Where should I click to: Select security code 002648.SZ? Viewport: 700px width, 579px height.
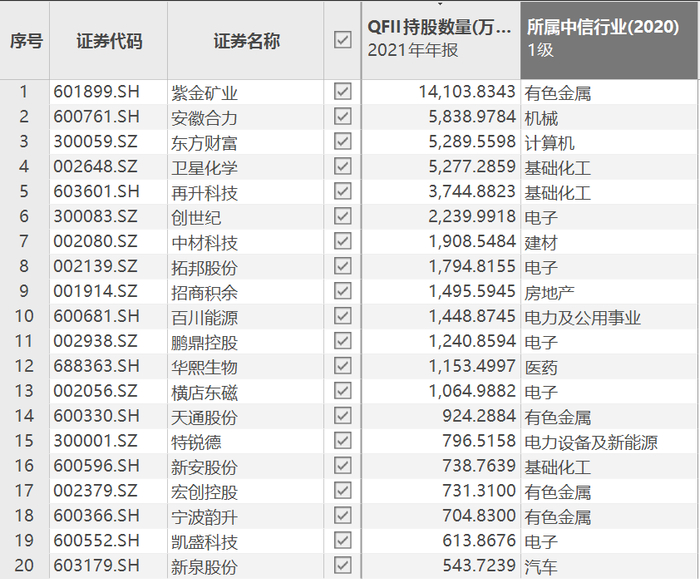click(x=96, y=167)
